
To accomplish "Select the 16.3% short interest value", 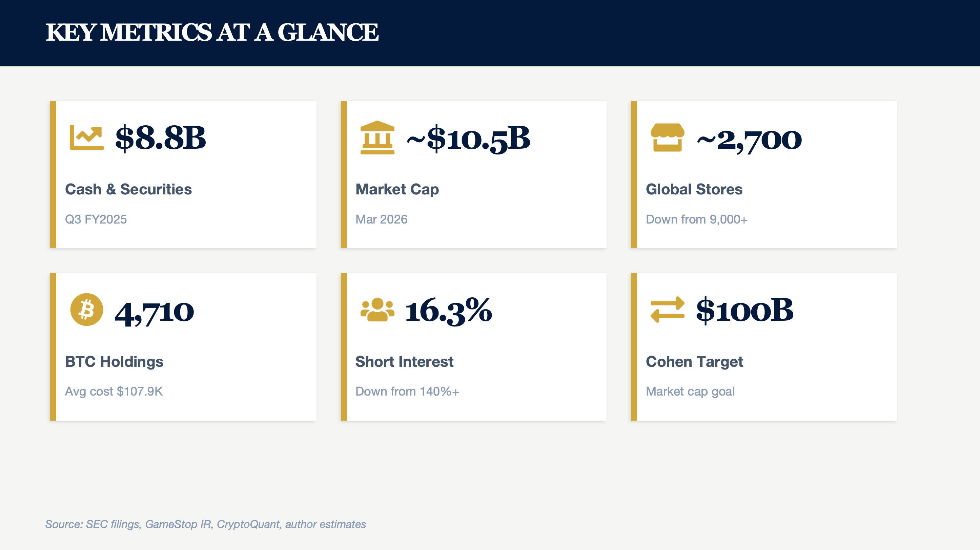I will 449,311.
